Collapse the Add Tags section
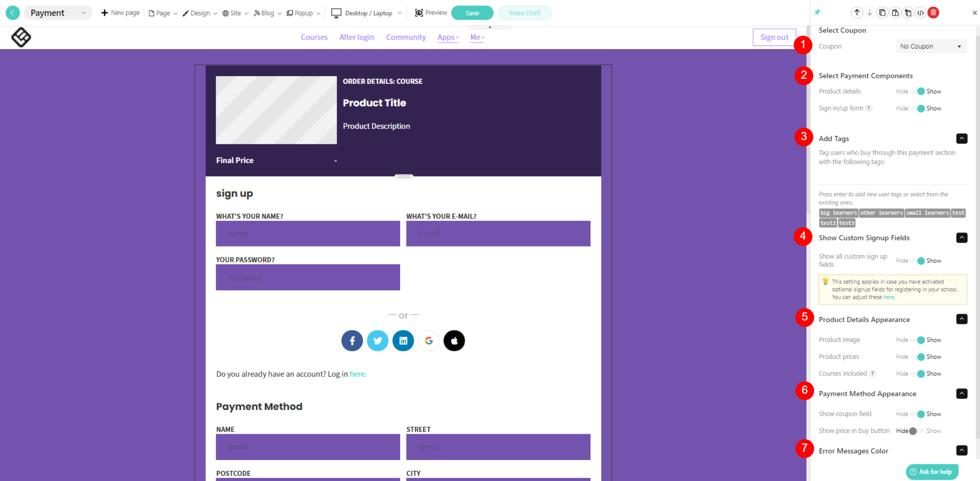980x481 pixels. [962, 138]
